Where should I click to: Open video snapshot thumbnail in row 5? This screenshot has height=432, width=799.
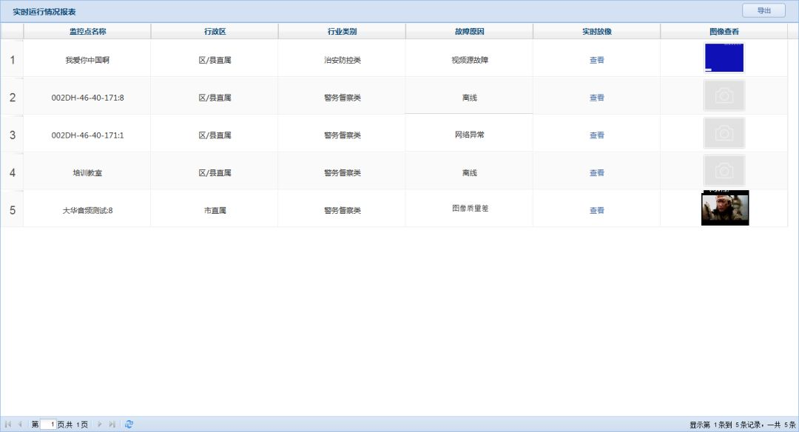725,208
